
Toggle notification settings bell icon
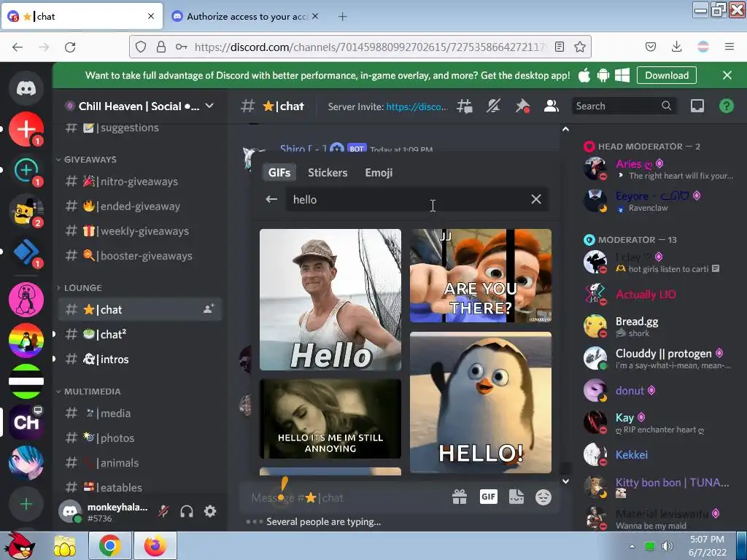[x=494, y=106]
